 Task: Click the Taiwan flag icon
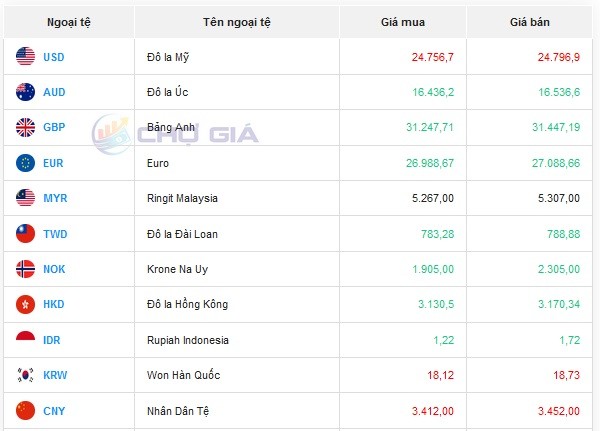pos(26,234)
